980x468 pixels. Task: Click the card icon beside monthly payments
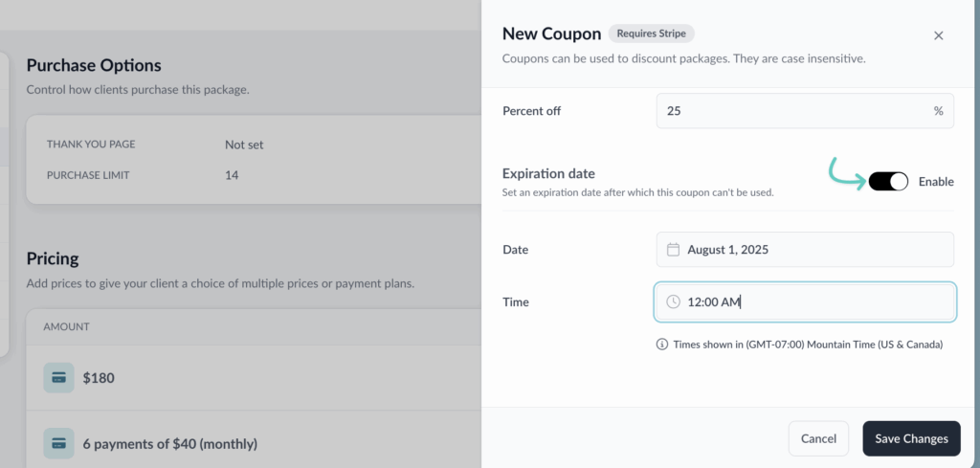tap(58, 443)
